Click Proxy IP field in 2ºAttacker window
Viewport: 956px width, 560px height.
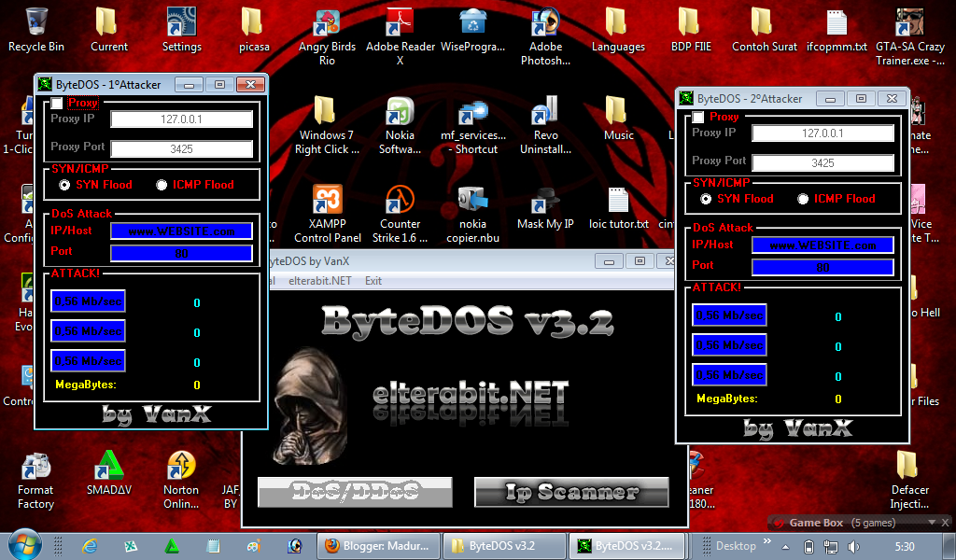[823, 133]
